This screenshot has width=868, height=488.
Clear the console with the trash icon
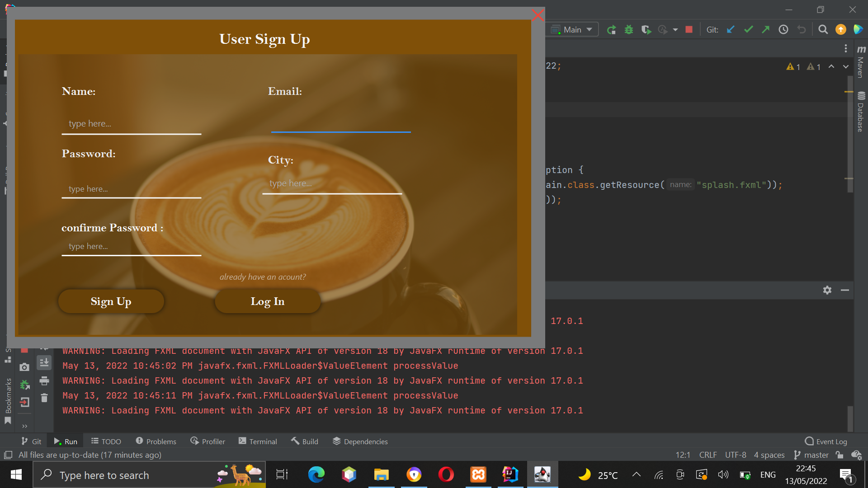[x=44, y=398]
